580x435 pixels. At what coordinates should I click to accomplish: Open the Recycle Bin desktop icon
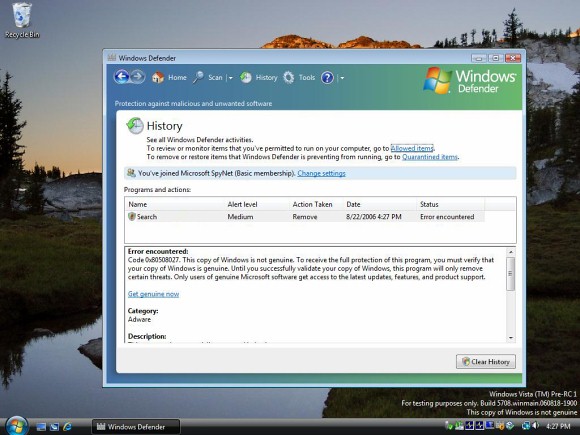pos(22,20)
